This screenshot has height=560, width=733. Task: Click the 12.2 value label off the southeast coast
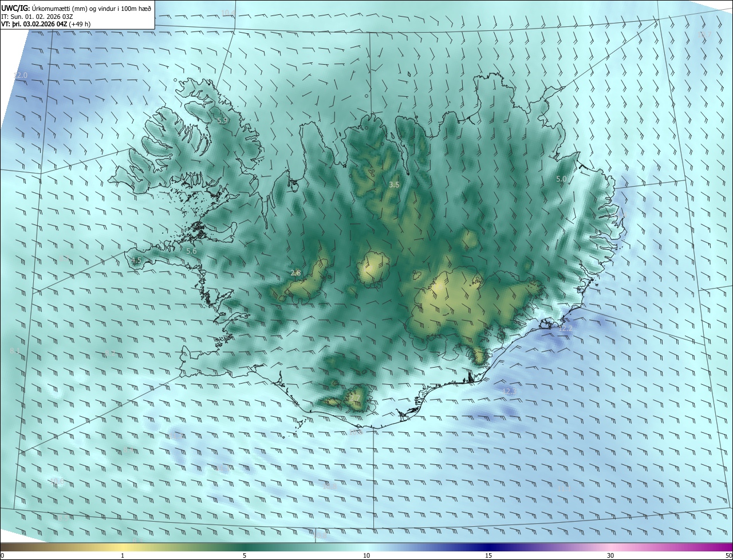coord(565,329)
